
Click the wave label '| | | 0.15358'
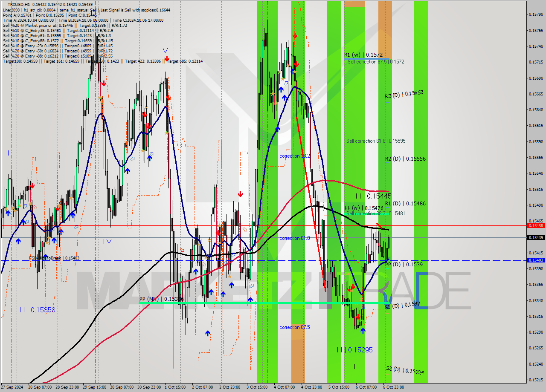point(38,310)
